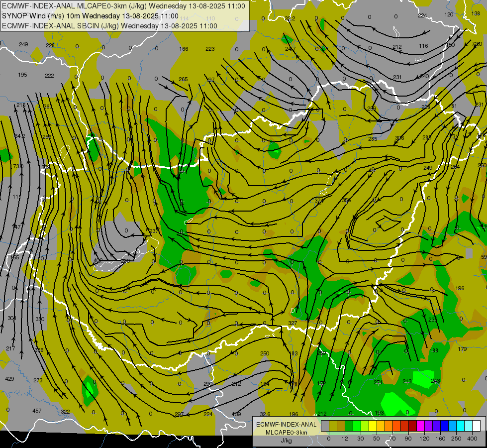Screen dimensions: 487x448
Task: Click the J/kg unit label in legend
Action: [286, 441]
